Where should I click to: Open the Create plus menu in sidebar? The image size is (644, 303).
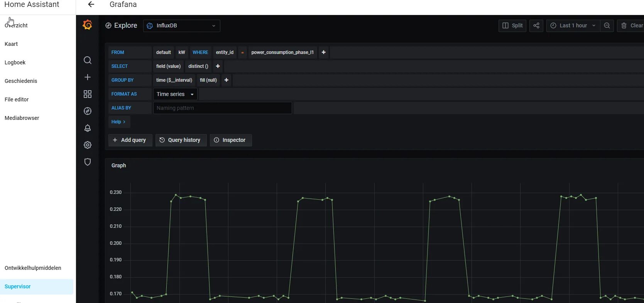point(88,77)
